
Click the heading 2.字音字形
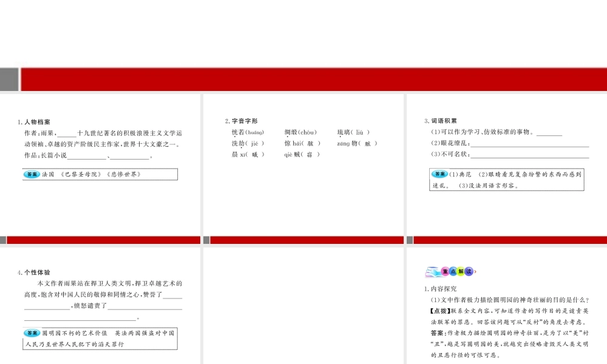coord(241,121)
